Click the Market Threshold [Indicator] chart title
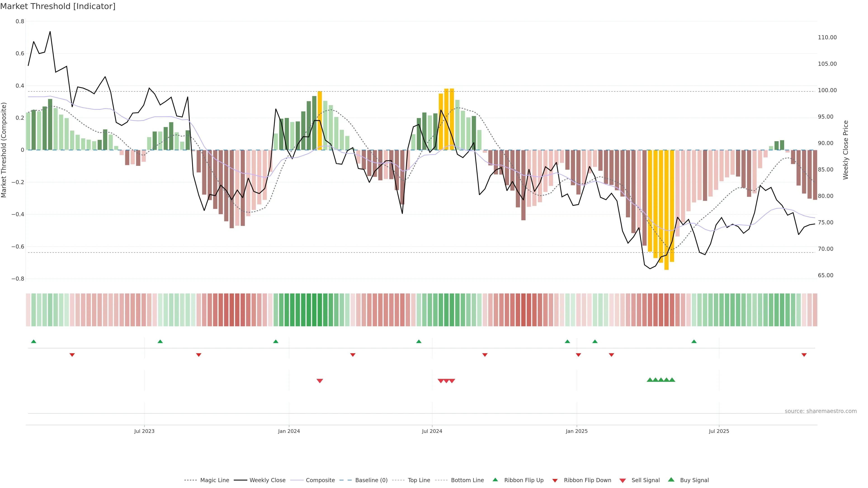This screenshot has height=488, width=868. point(58,6)
